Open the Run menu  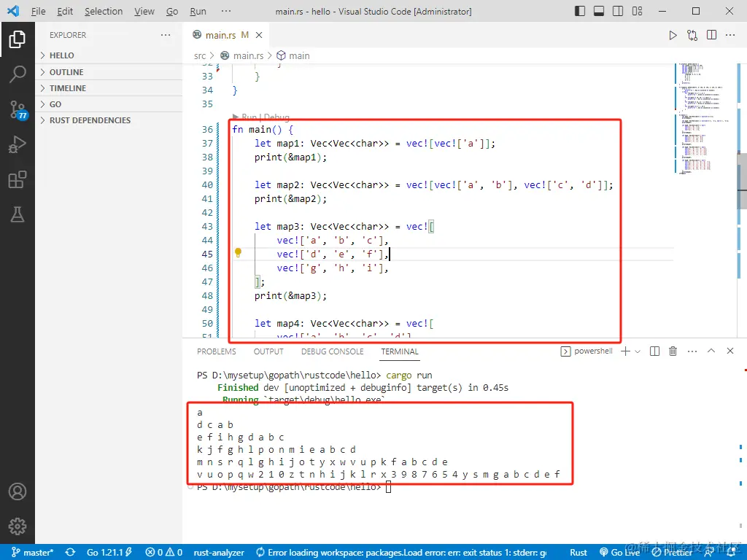pos(198,11)
